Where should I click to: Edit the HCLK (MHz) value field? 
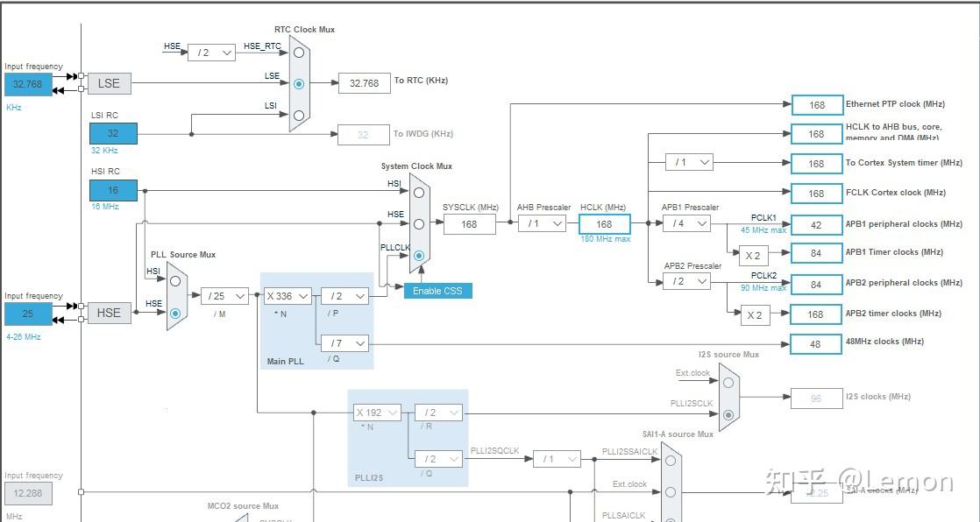(604, 223)
